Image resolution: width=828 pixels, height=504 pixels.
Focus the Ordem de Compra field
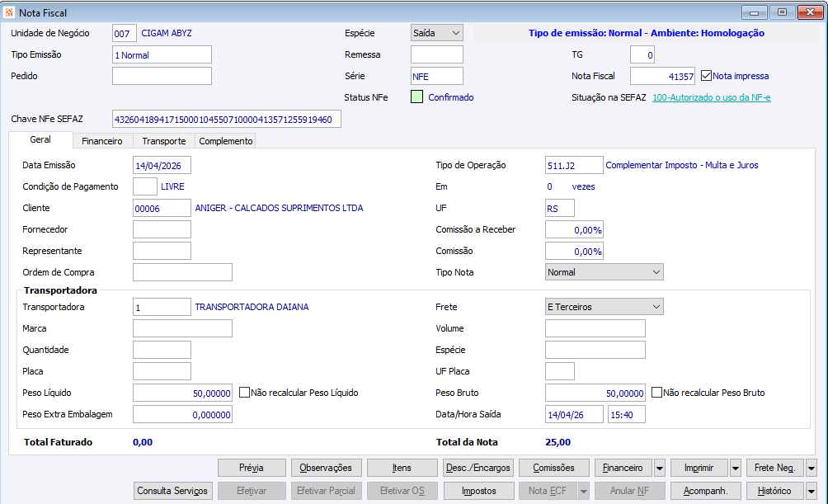182,272
